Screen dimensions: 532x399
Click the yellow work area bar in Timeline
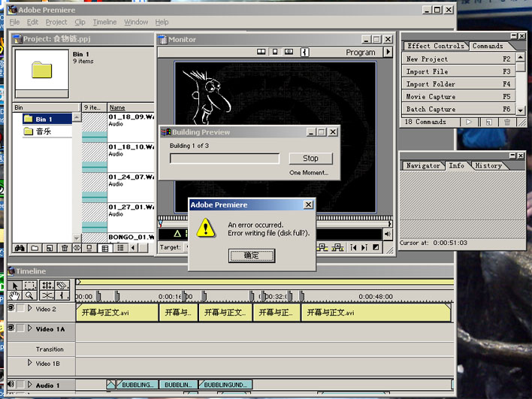(264, 282)
